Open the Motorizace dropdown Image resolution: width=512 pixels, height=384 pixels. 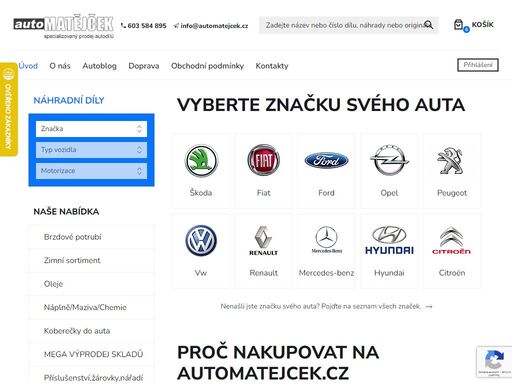(91, 171)
